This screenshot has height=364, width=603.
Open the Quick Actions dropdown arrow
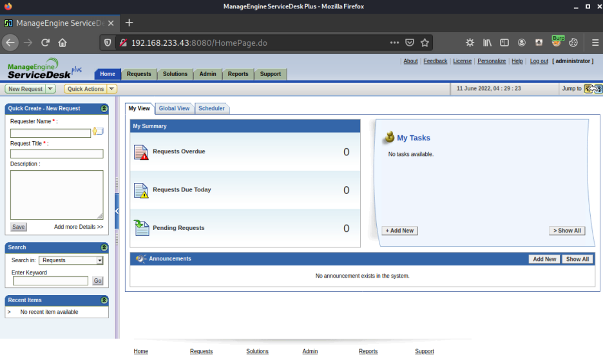(x=112, y=89)
